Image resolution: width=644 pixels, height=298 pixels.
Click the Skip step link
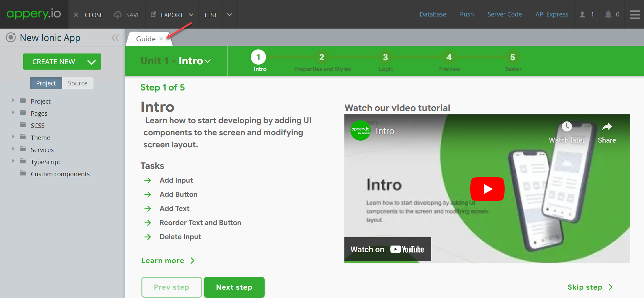(590, 287)
